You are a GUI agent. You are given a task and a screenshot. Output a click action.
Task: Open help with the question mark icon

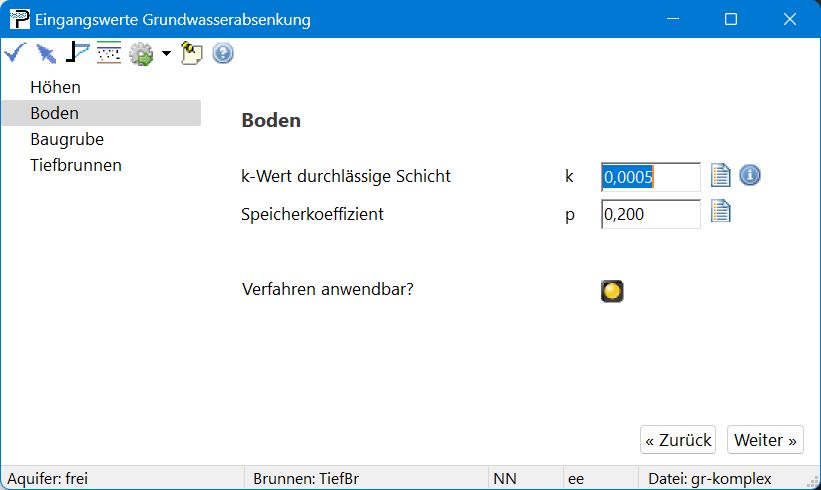click(x=223, y=53)
